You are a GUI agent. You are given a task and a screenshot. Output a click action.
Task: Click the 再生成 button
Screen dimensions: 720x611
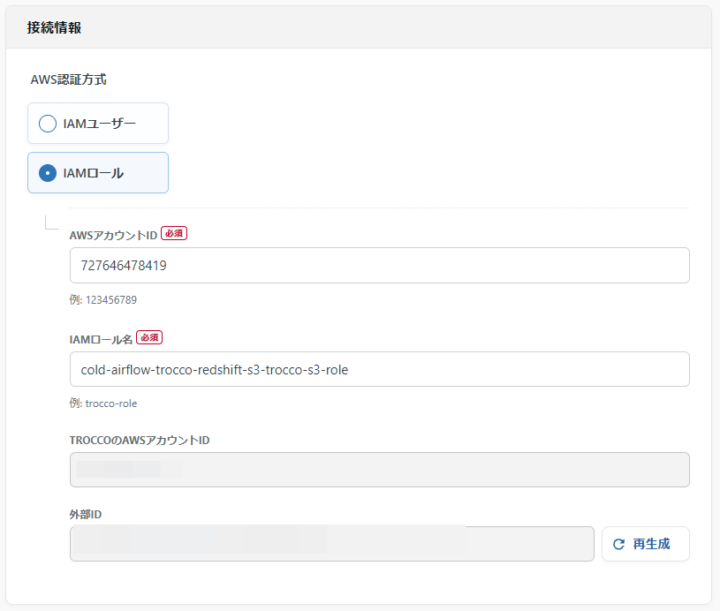[646, 544]
